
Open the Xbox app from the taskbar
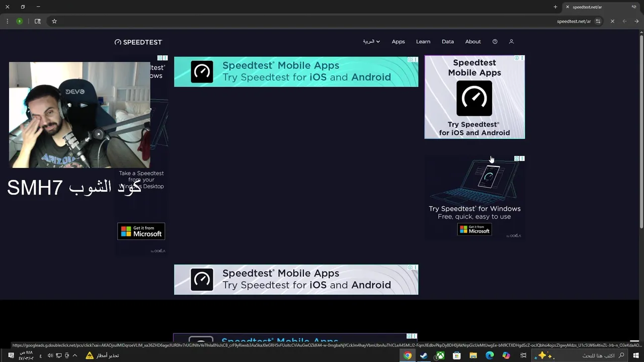click(440, 355)
